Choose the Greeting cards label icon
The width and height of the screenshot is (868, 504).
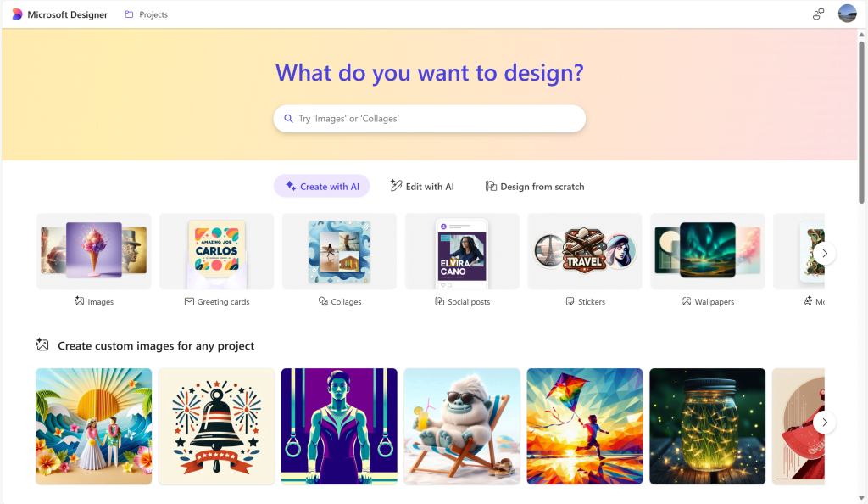pyautogui.click(x=189, y=301)
